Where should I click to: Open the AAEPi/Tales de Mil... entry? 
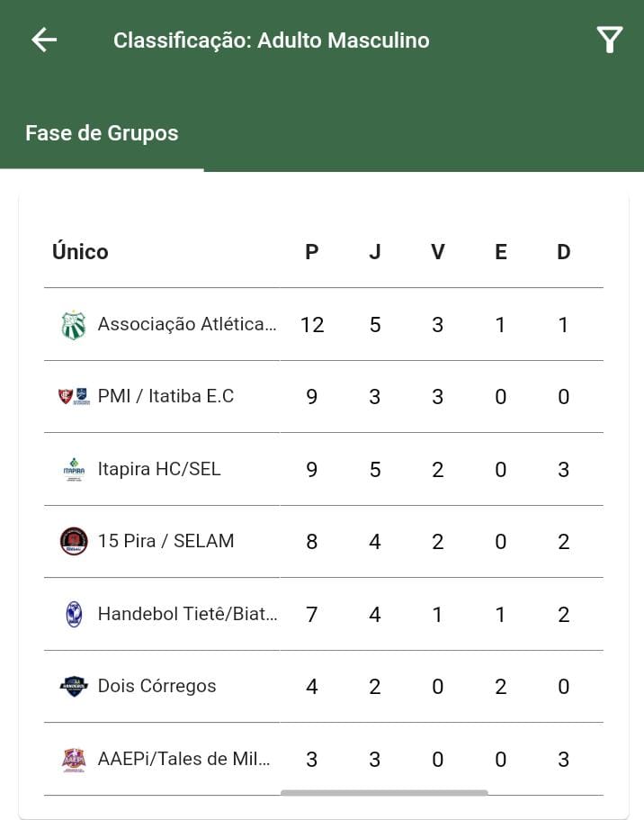324,760
